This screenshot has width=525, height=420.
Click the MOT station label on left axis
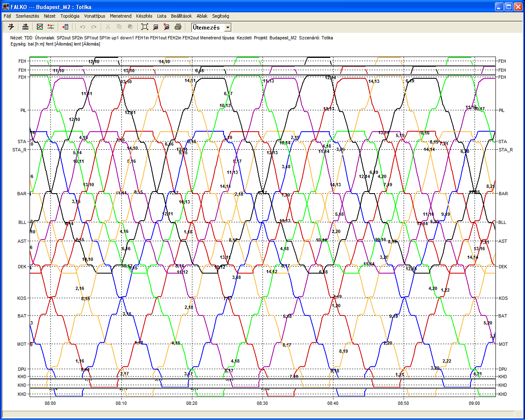tap(22, 344)
